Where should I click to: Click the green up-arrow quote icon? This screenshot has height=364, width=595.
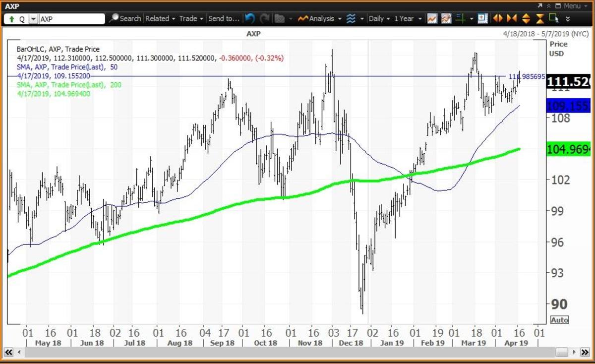(x=11, y=19)
